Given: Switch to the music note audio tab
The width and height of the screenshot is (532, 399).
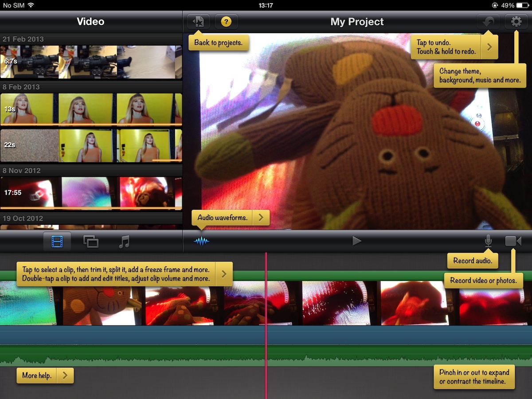Looking at the screenshot, I should pos(124,242).
